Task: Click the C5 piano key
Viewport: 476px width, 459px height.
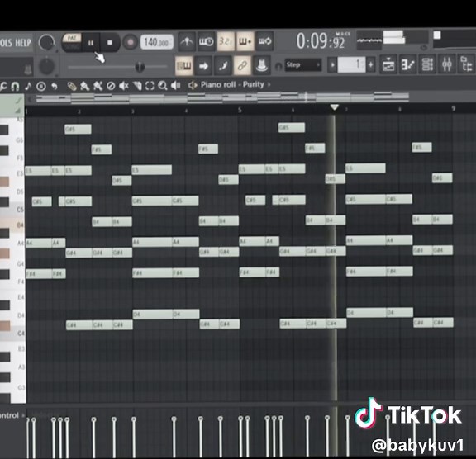Action: [x=12, y=210]
